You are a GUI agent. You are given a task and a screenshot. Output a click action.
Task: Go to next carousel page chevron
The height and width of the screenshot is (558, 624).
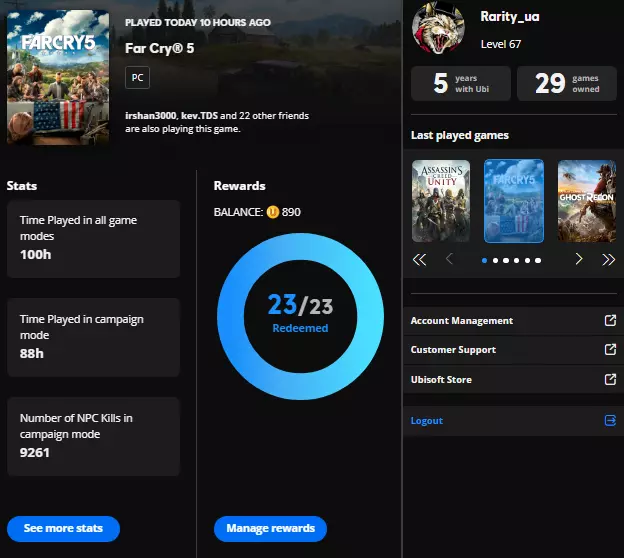[579, 259]
